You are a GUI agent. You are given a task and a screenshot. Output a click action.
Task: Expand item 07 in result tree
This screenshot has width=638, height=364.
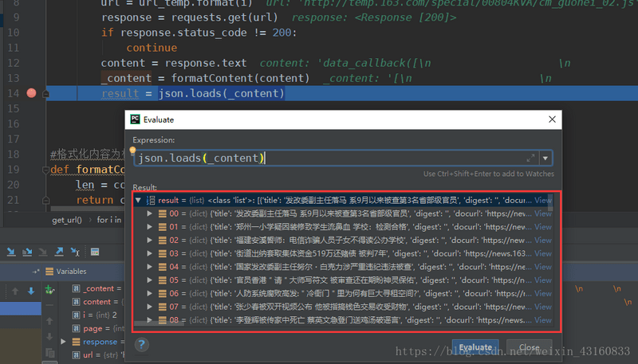[x=149, y=307]
